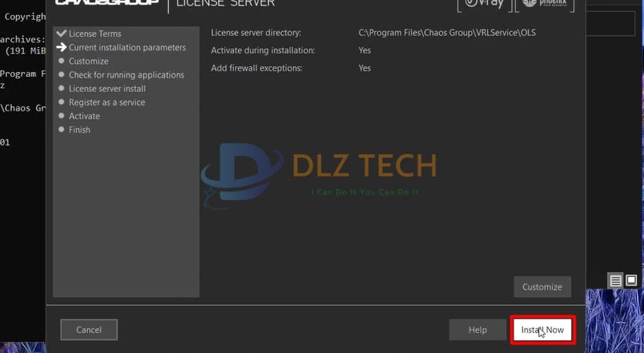Click the V-Ray logo in header

[485, 5]
